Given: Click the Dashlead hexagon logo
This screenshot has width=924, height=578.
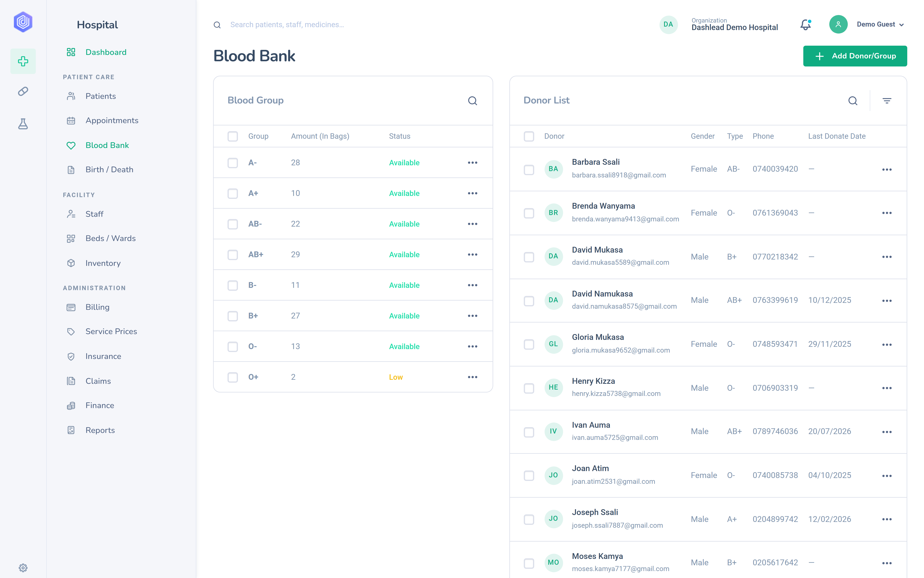Looking at the screenshot, I should (23, 22).
